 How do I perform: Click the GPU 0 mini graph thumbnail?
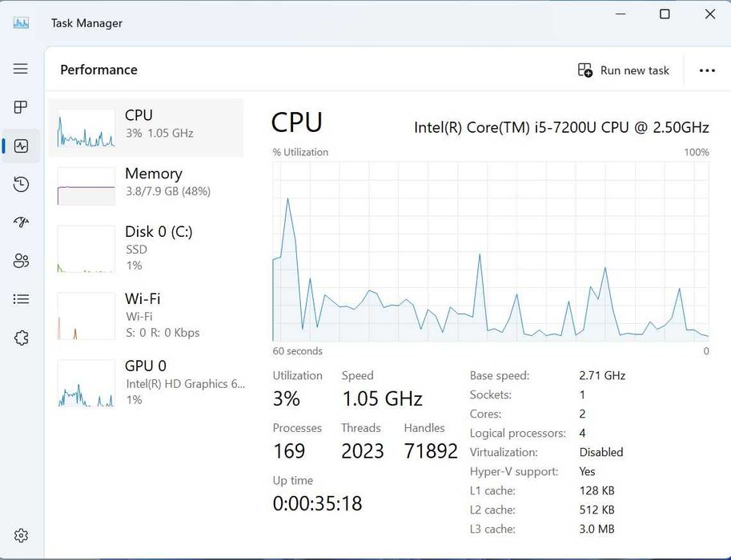pyautogui.click(x=86, y=383)
